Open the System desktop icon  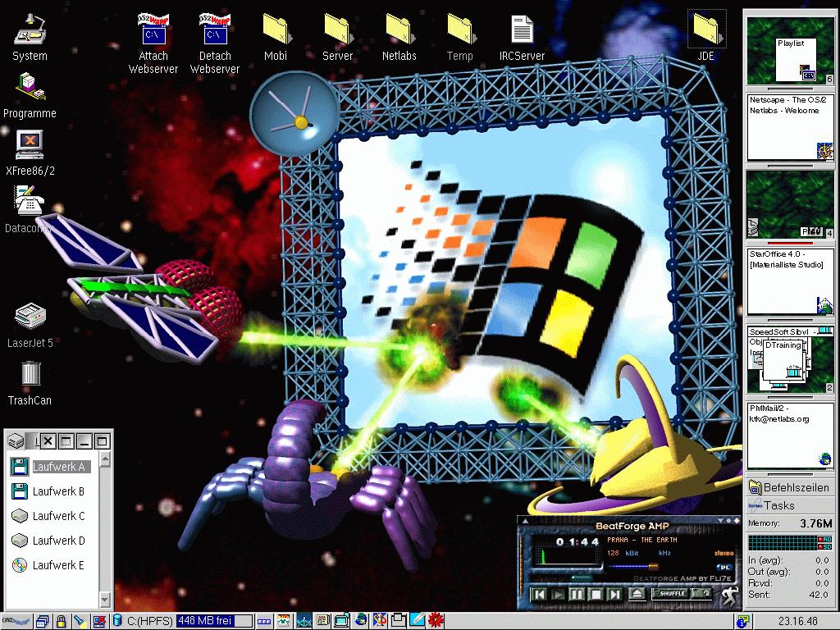click(30, 31)
